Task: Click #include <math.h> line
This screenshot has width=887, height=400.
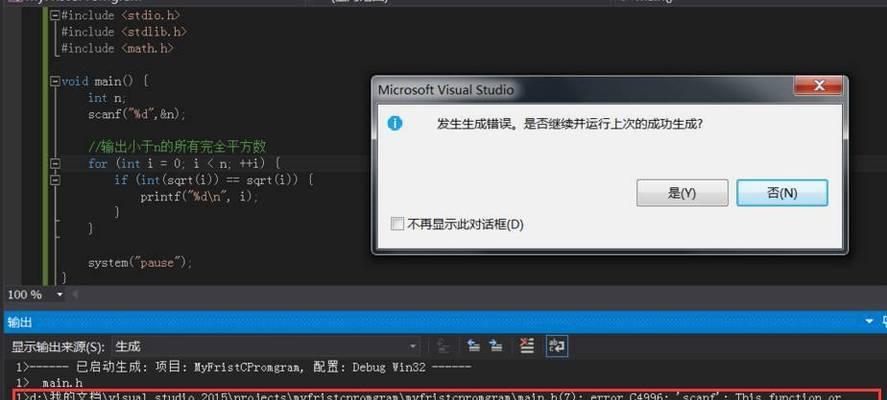Action: 117,49
